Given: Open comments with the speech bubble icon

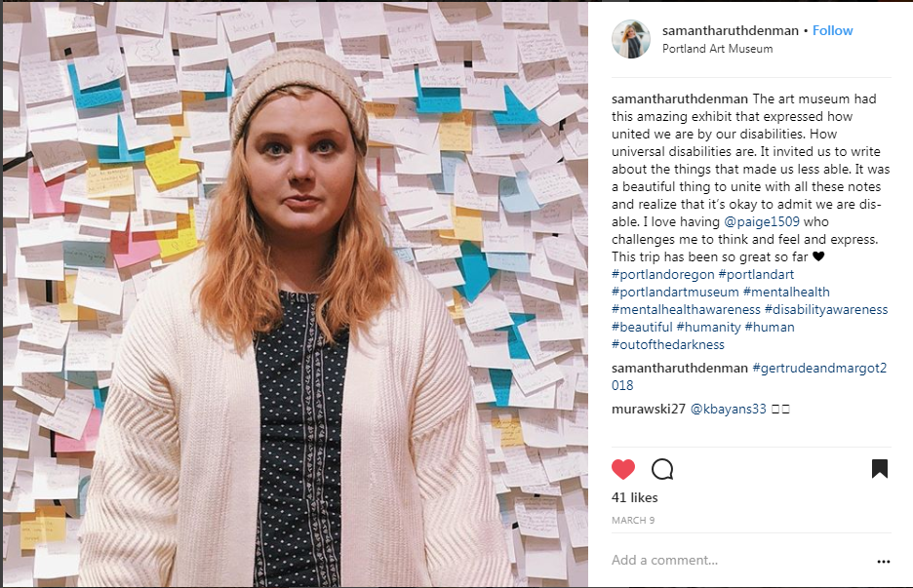Looking at the screenshot, I should (x=662, y=469).
